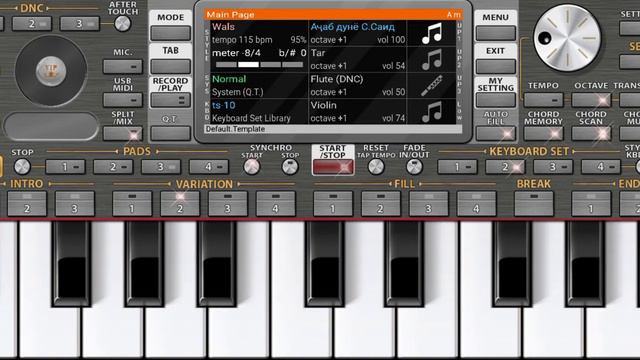Trigger Pad 1 button
This screenshot has height=360, width=640.
point(65,167)
